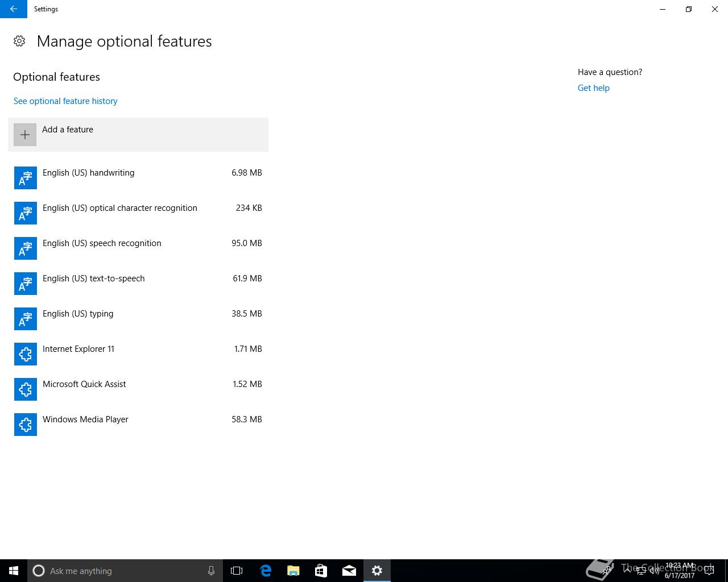Restore down the Settings window

689,9
